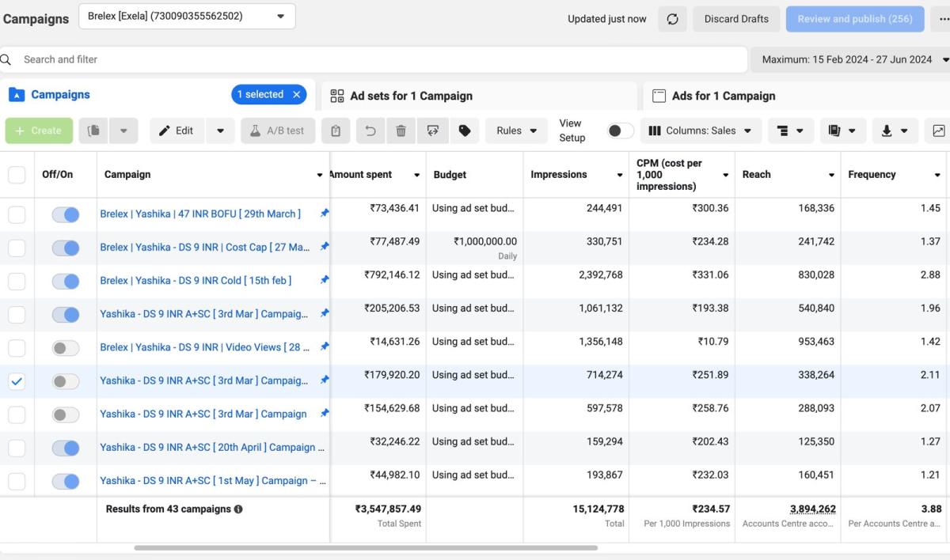This screenshot has width=950, height=560.
Task: Switch to Ad sets for 1 Campaign tab
Action: [x=411, y=96]
